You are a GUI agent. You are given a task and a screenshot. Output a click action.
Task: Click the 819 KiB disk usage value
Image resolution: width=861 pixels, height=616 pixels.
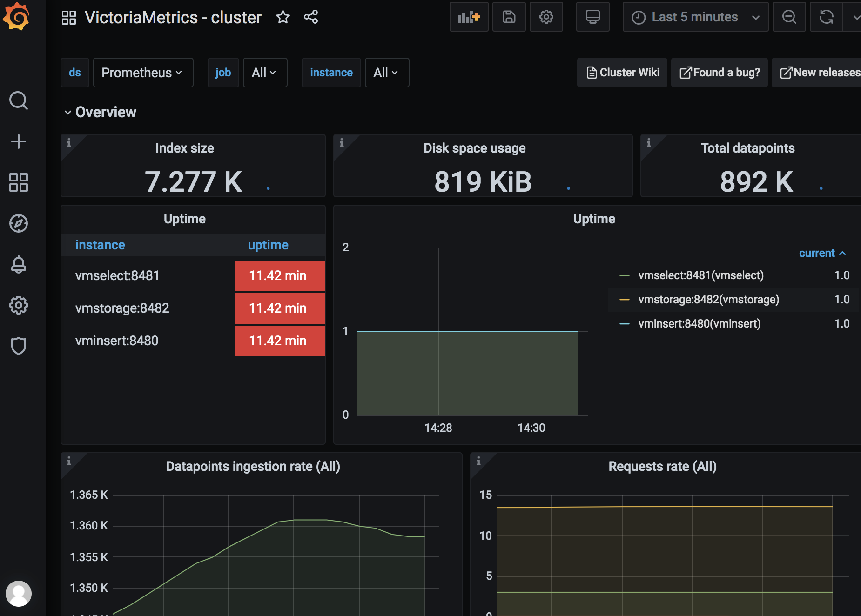[483, 181]
